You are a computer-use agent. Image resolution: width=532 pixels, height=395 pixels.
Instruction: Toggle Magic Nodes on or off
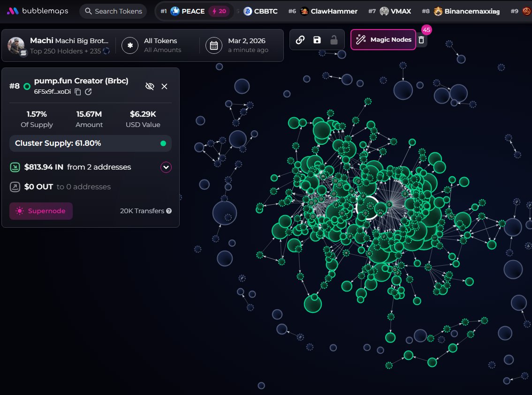coord(383,39)
